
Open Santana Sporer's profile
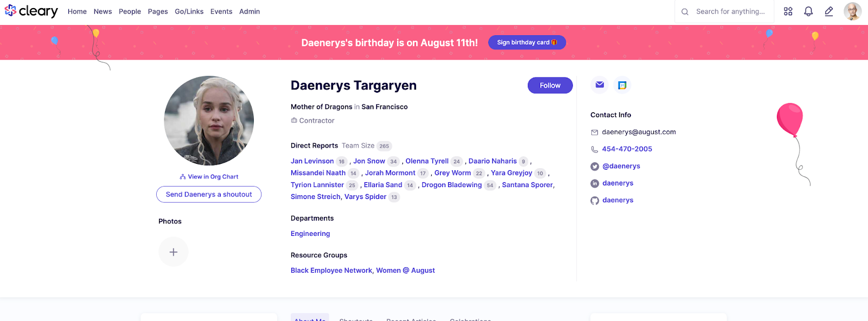[x=527, y=185]
